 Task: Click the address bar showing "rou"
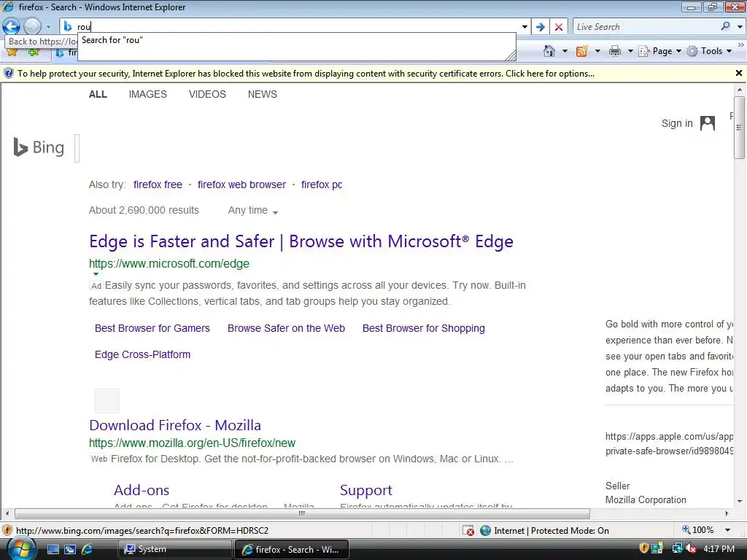[x=295, y=27]
